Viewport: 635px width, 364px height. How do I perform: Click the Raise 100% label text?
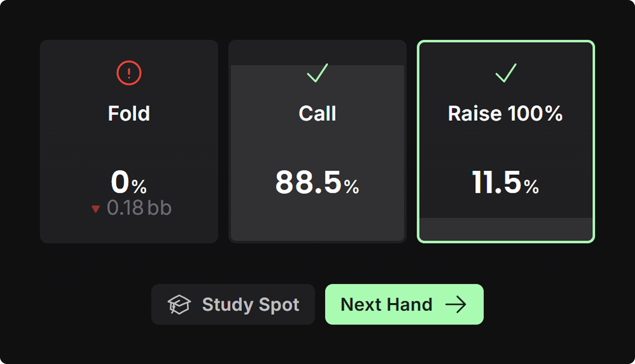click(505, 113)
